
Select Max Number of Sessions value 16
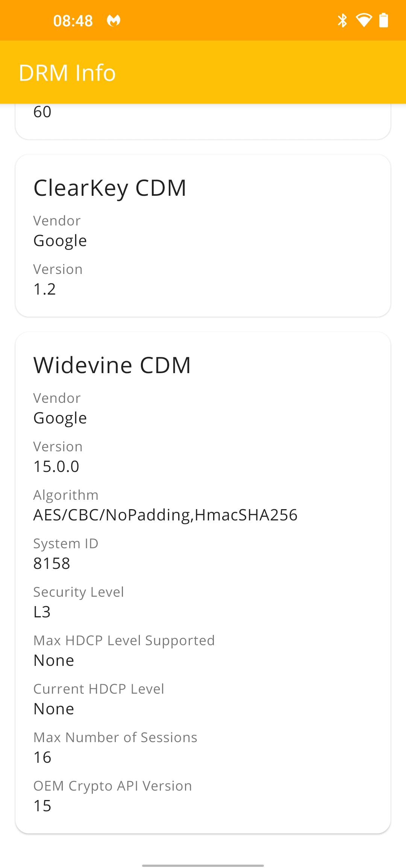42,757
